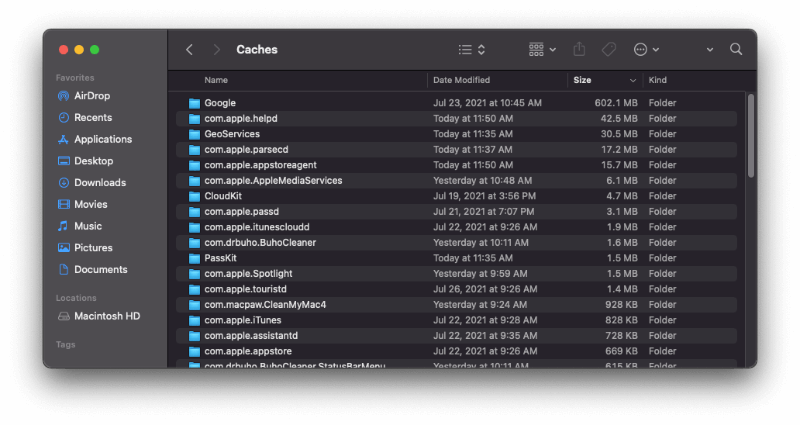Image resolution: width=800 pixels, height=425 pixels.
Task: Select the PassKit folder name
Action: coord(220,258)
